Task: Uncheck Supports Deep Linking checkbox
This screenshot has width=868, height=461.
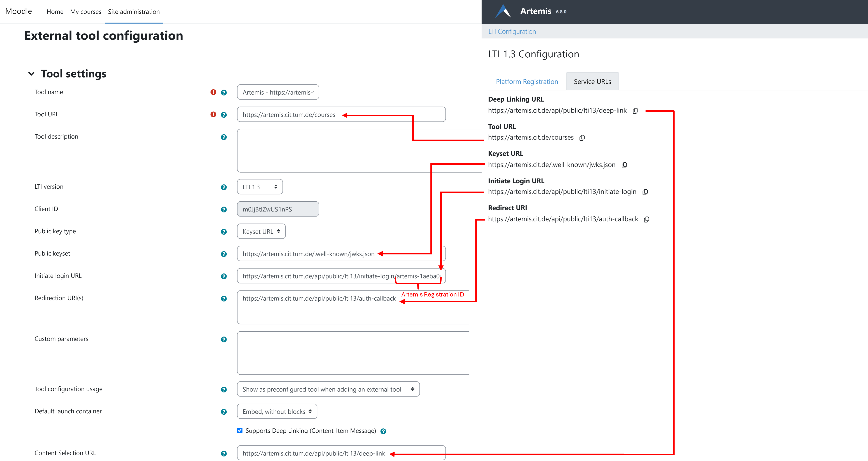Action: 239,430
